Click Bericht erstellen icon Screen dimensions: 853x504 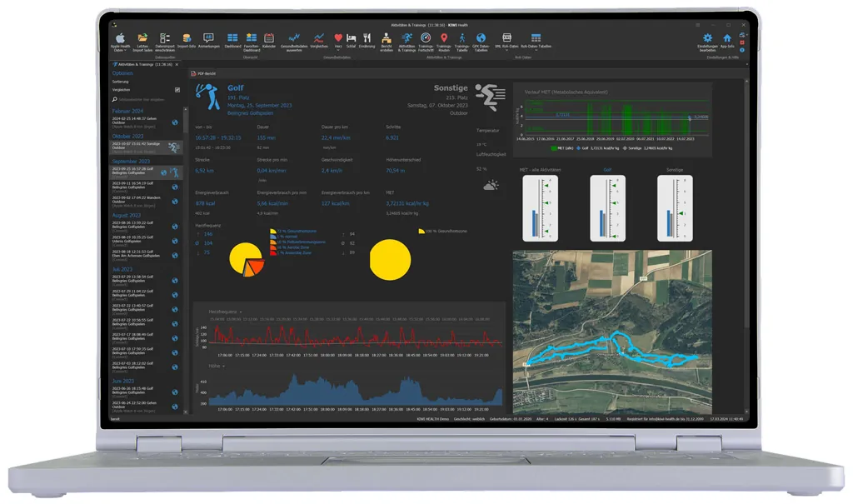pyautogui.click(x=387, y=39)
